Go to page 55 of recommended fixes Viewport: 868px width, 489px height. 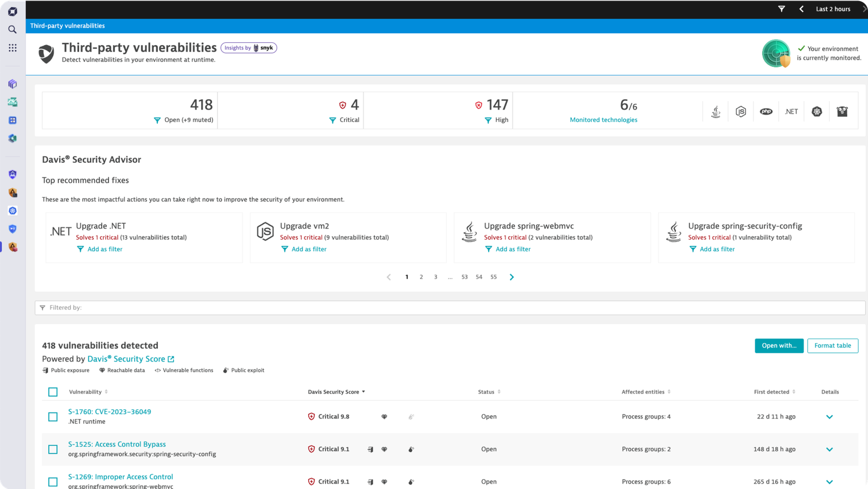(494, 277)
